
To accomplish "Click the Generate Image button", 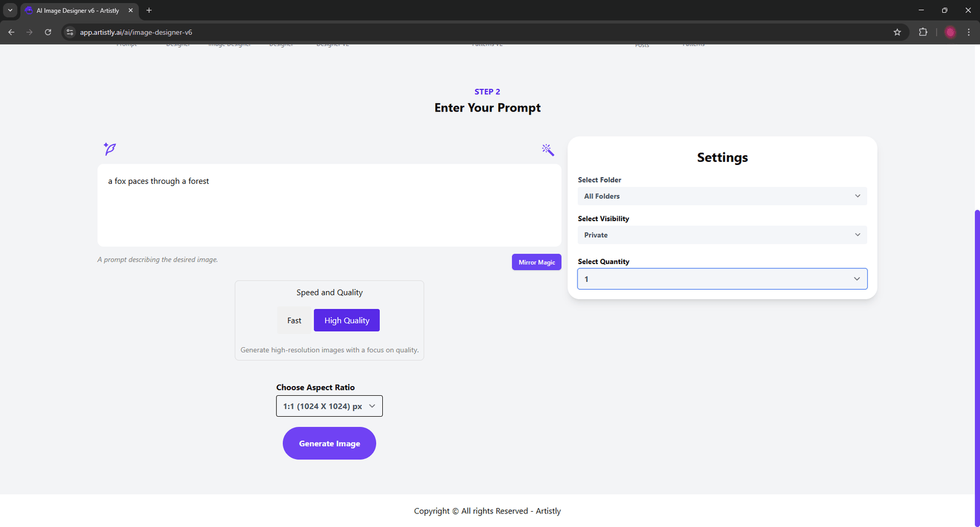I will coord(329,444).
